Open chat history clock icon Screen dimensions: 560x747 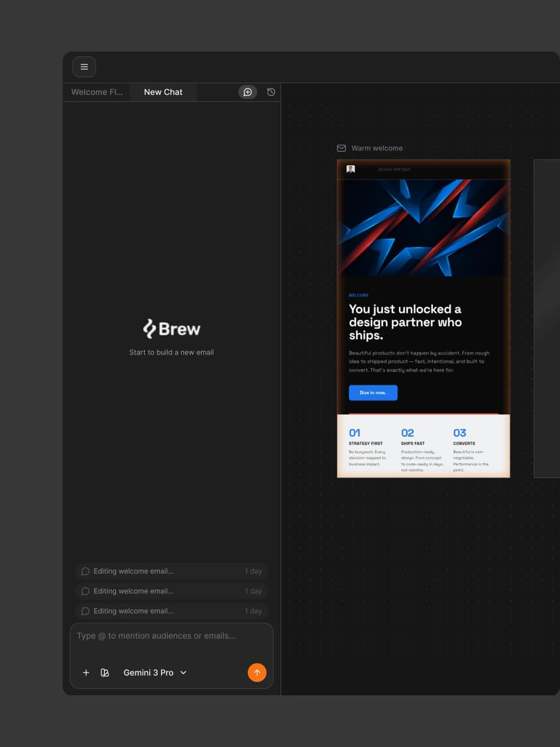271,92
